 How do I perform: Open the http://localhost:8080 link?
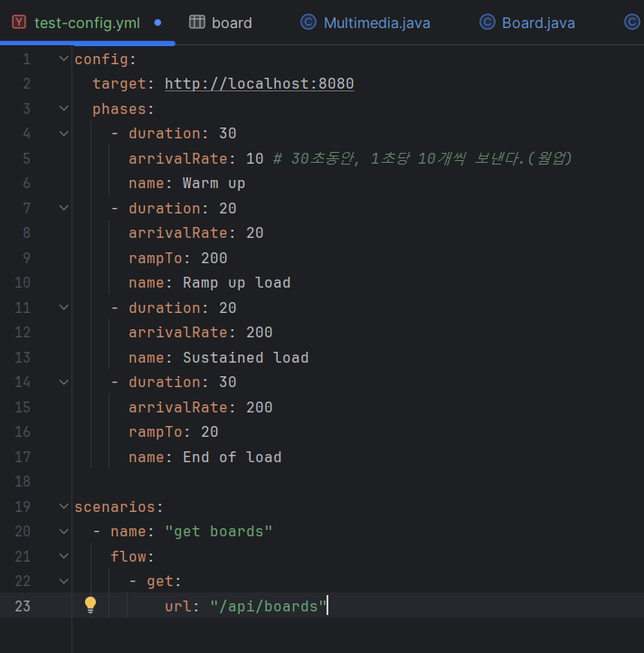click(x=260, y=84)
